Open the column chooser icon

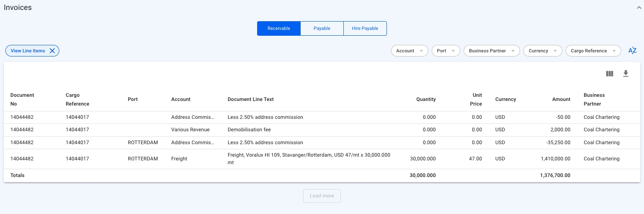point(609,74)
